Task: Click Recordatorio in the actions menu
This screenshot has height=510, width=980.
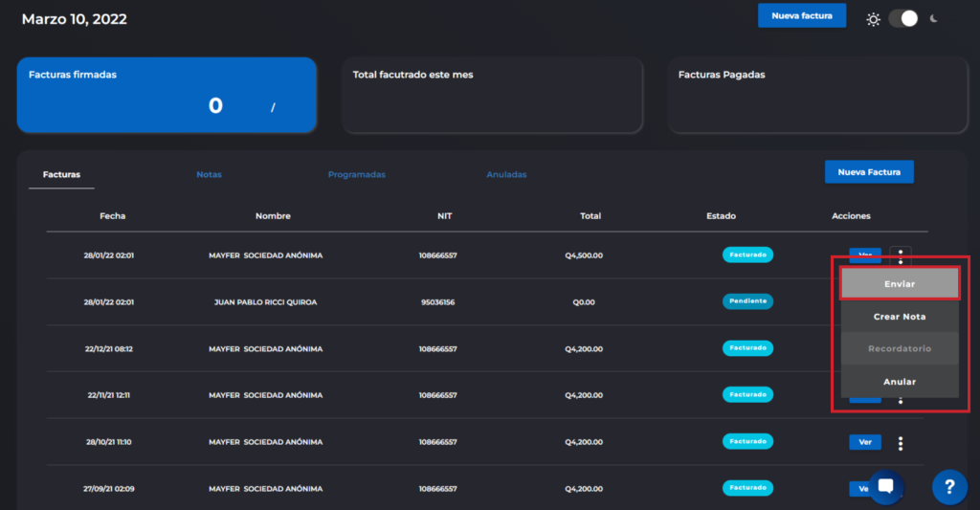Action: coord(900,349)
